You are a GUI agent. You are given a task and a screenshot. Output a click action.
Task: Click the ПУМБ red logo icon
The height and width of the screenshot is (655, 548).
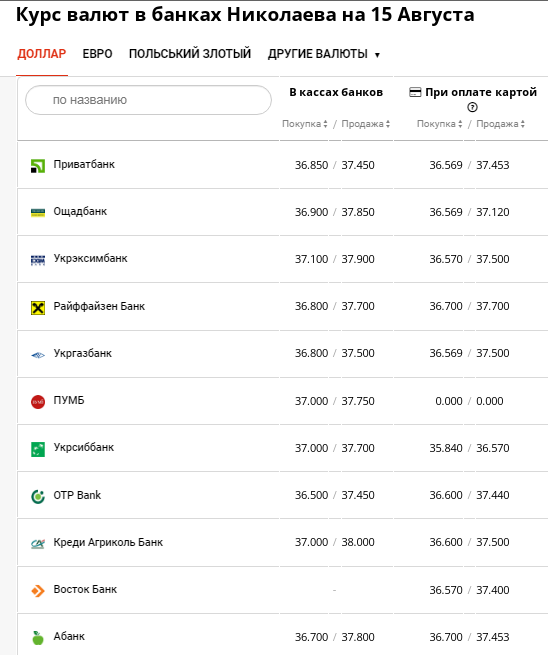coord(38,402)
